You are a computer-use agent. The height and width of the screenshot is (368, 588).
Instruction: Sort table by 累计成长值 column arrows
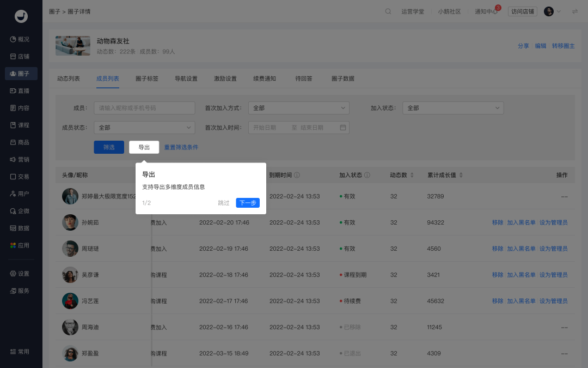coord(461,175)
